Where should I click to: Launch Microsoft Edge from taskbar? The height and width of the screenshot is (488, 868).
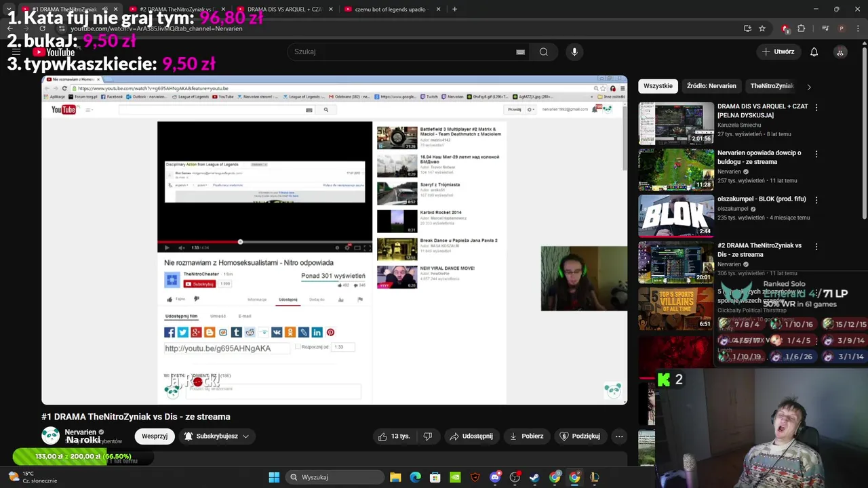pos(415,477)
